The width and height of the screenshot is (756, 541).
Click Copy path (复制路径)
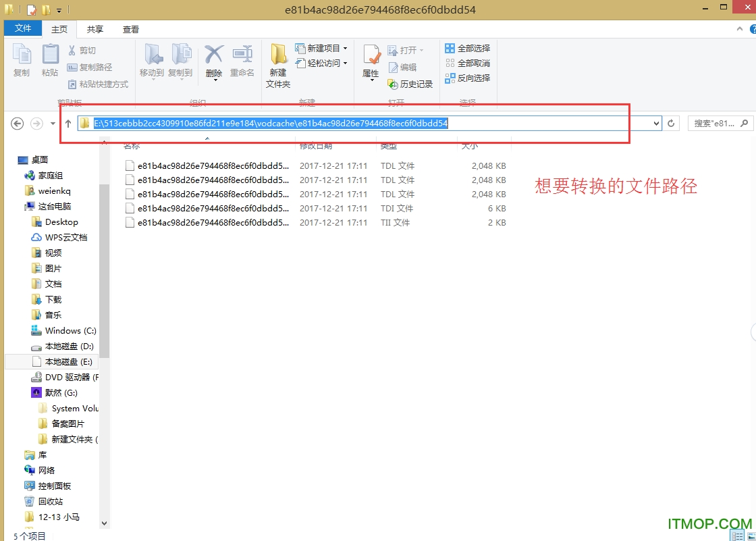point(90,67)
